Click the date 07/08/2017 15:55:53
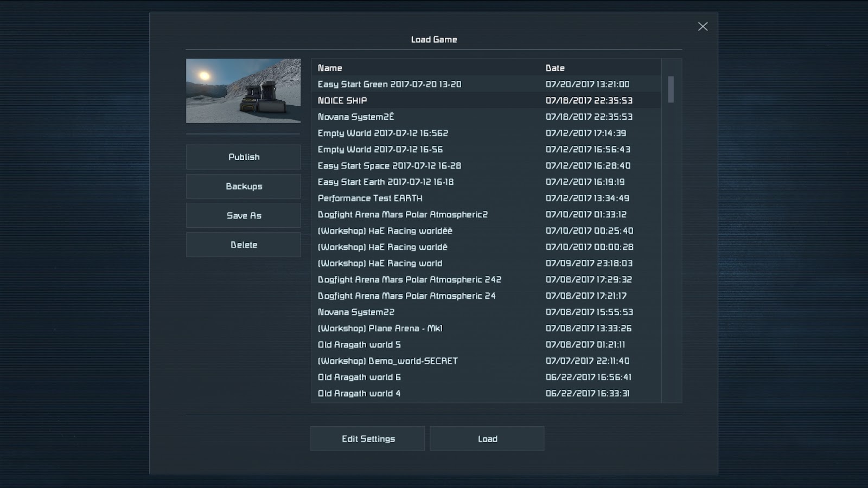 tap(589, 312)
